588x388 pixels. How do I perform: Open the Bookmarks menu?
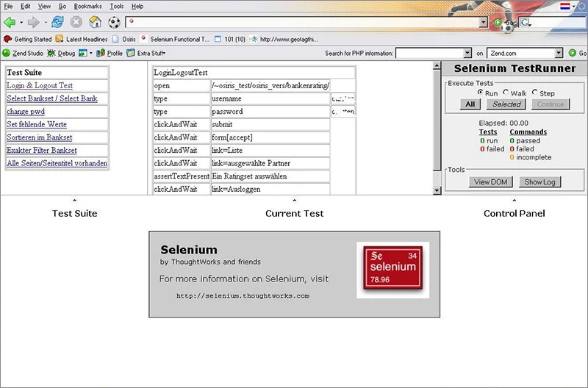click(87, 6)
